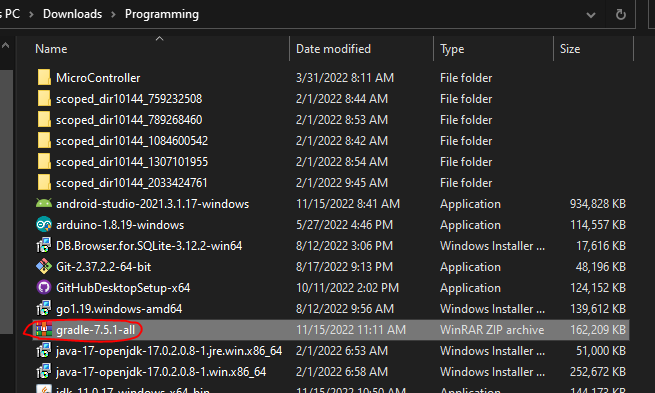Select file name arduino-1.8.19-windows

click(x=120, y=225)
